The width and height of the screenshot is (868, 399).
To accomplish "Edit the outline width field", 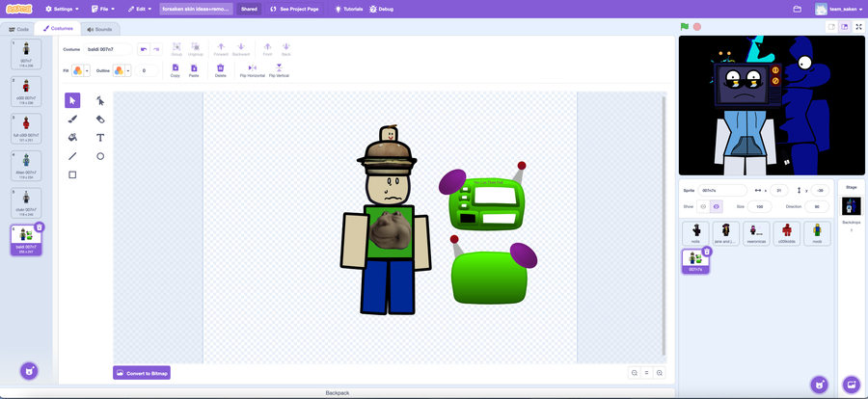I will click(x=147, y=70).
